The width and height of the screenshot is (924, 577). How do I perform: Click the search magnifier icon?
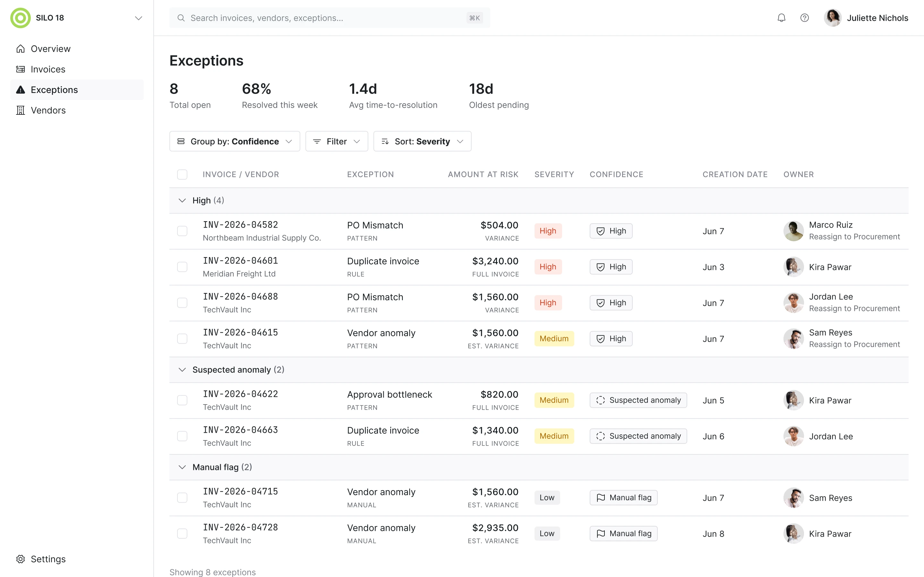coord(181,18)
